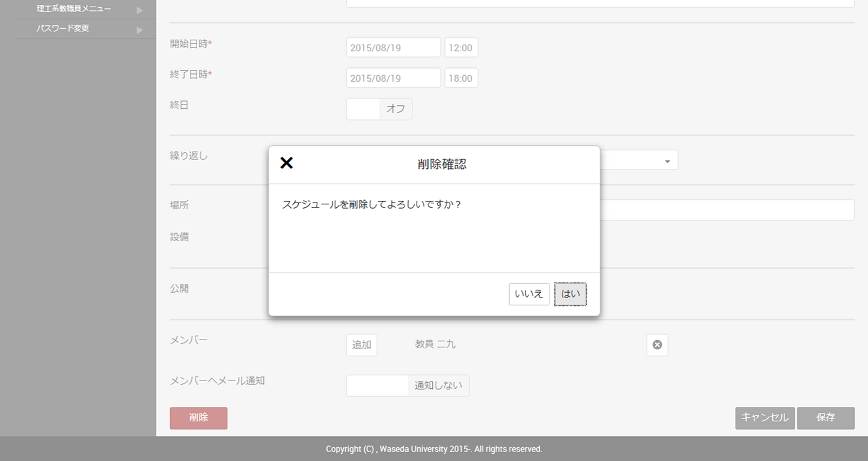The height and width of the screenshot is (461, 868).
Task: Click the start time field 12:00
Action: point(461,47)
